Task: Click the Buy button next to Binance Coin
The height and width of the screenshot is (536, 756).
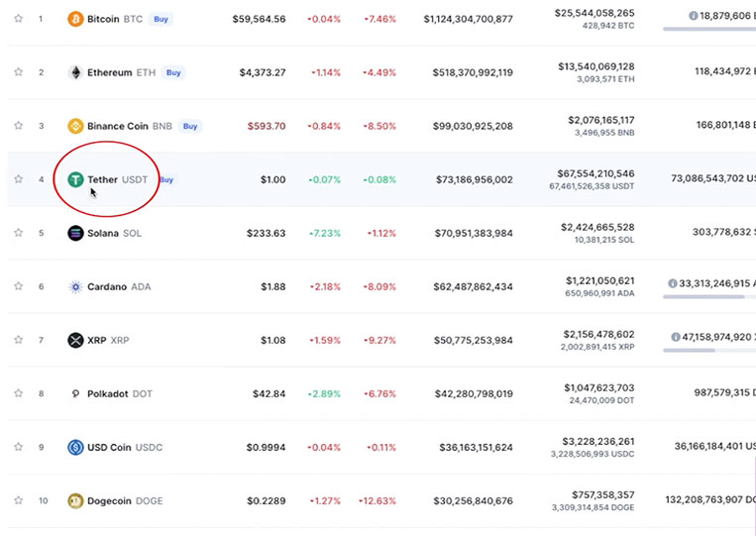Action: pyautogui.click(x=190, y=126)
